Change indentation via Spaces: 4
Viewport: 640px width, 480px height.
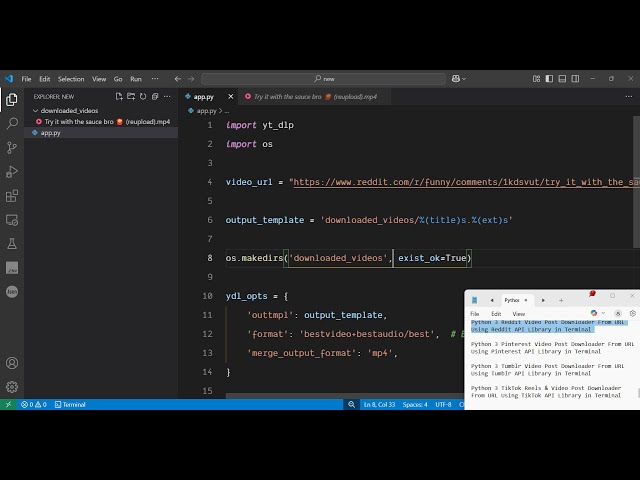[415, 404]
